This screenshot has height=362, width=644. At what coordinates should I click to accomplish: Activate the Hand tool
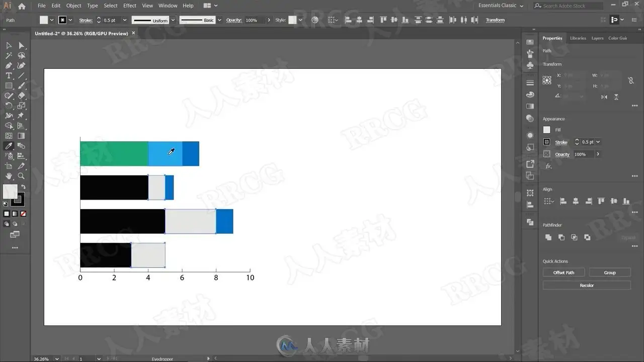[x=9, y=176]
